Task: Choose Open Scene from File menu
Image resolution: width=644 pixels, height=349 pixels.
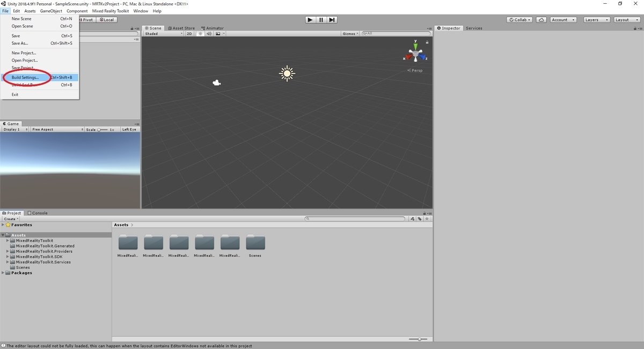Action: (x=41, y=26)
